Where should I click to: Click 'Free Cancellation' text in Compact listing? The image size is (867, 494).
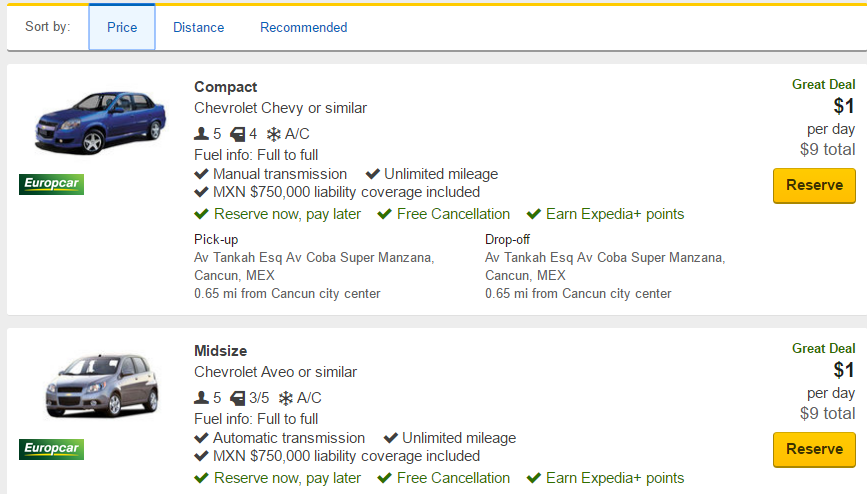point(453,214)
